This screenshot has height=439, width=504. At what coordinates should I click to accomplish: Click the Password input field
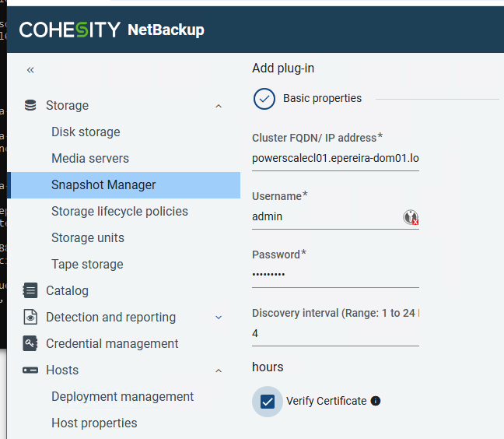pos(335,275)
